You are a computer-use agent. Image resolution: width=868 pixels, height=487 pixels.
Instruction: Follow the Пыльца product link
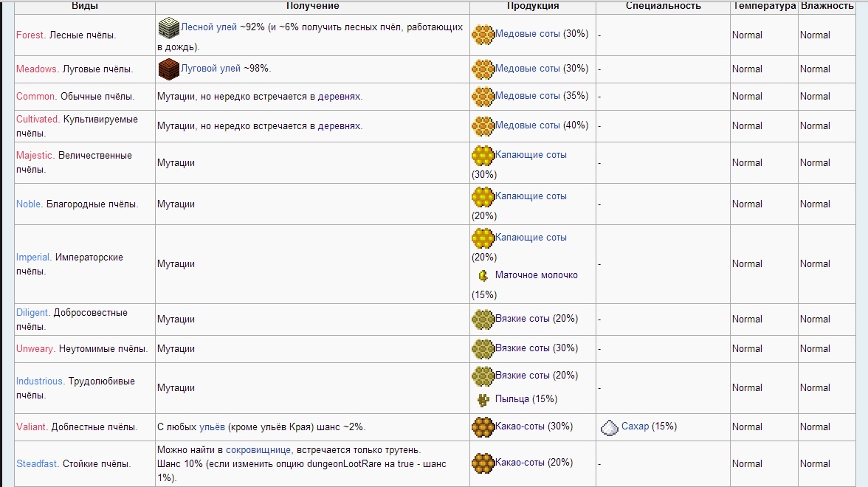(x=512, y=399)
